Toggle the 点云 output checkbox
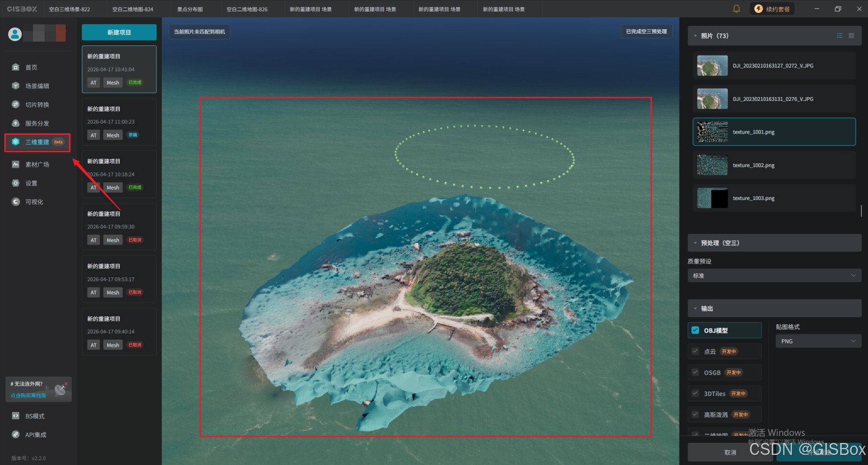The width and height of the screenshot is (868, 465). tap(695, 351)
